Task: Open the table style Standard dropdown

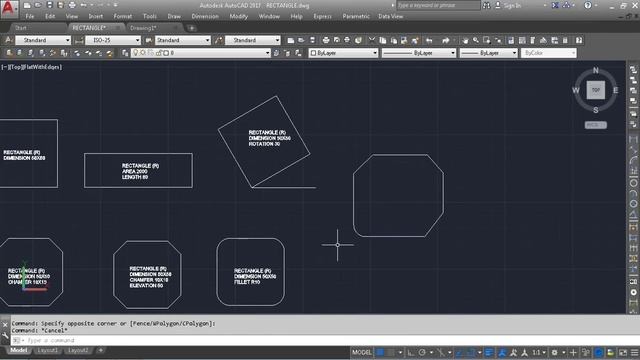Action: 183,40
